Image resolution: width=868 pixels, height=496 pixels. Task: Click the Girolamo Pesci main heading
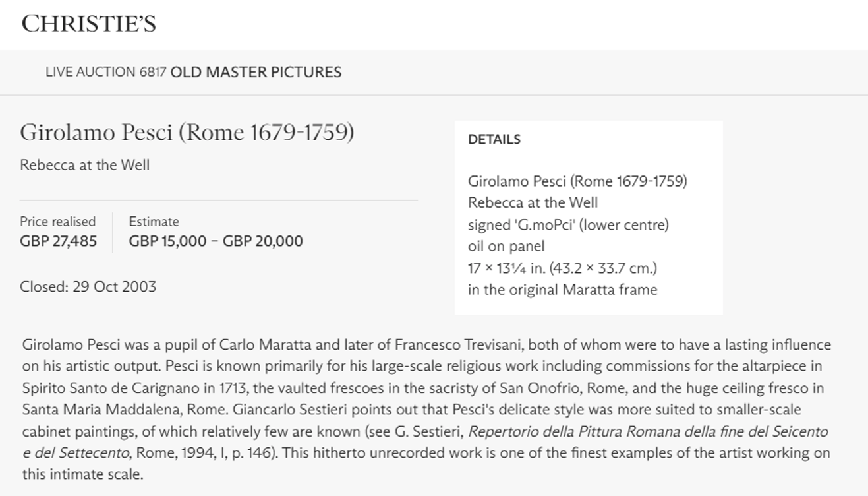click(x=187, y=133)
